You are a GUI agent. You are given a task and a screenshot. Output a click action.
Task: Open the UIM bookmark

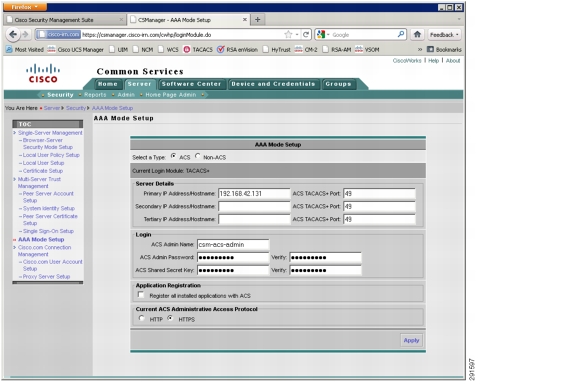click(118, 50)
